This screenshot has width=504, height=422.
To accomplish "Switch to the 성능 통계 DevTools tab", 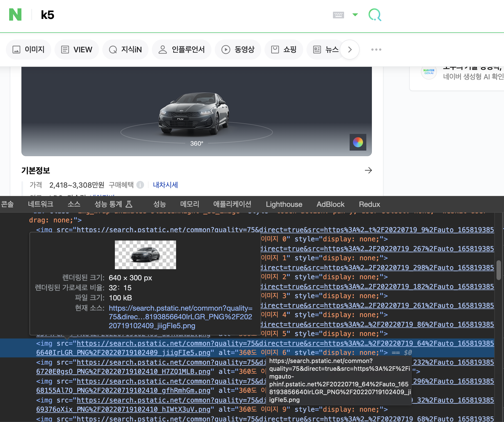I will (113, 204).
